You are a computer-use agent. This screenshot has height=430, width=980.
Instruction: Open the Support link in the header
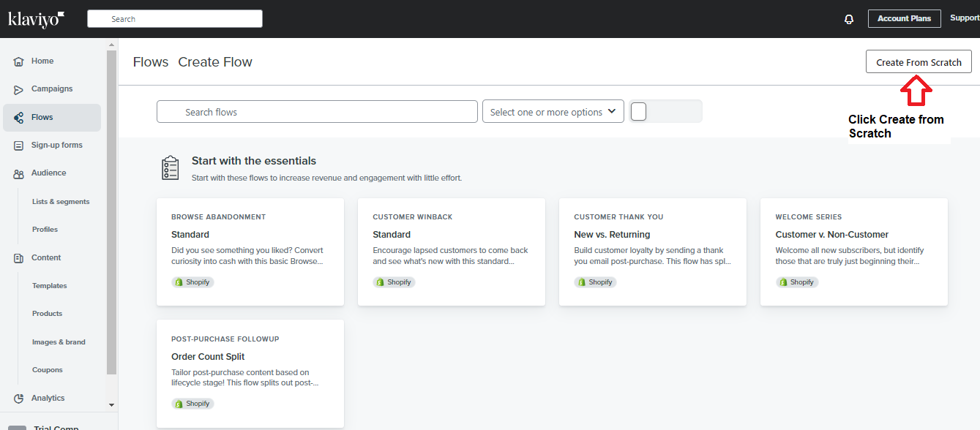click(965, 18)
